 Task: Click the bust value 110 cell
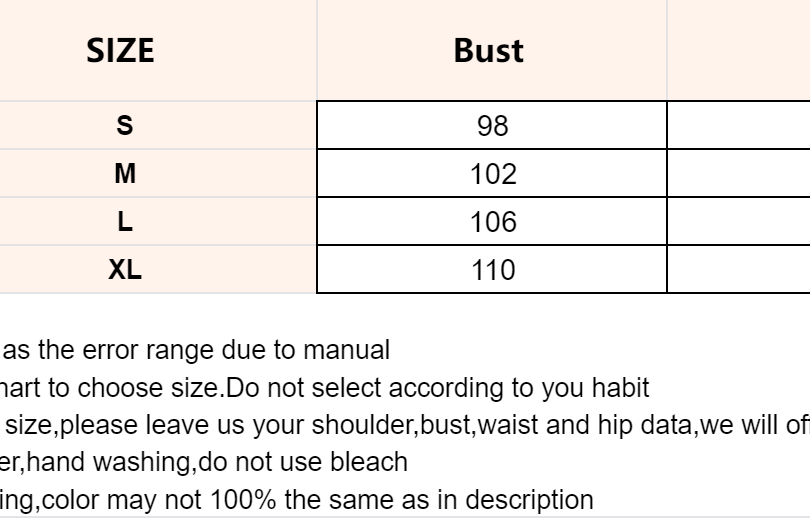point(492,270)
